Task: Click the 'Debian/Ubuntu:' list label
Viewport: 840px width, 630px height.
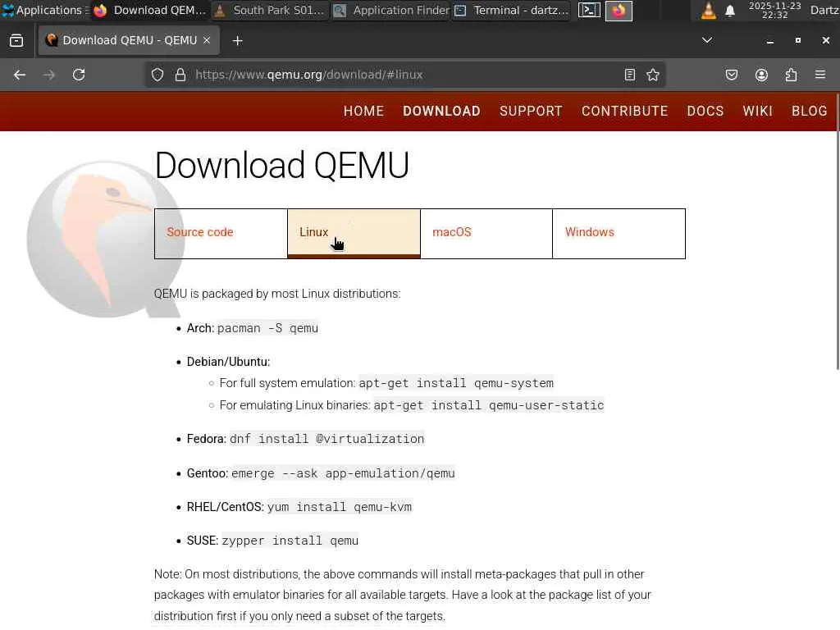Action: (x=228, y=362)
